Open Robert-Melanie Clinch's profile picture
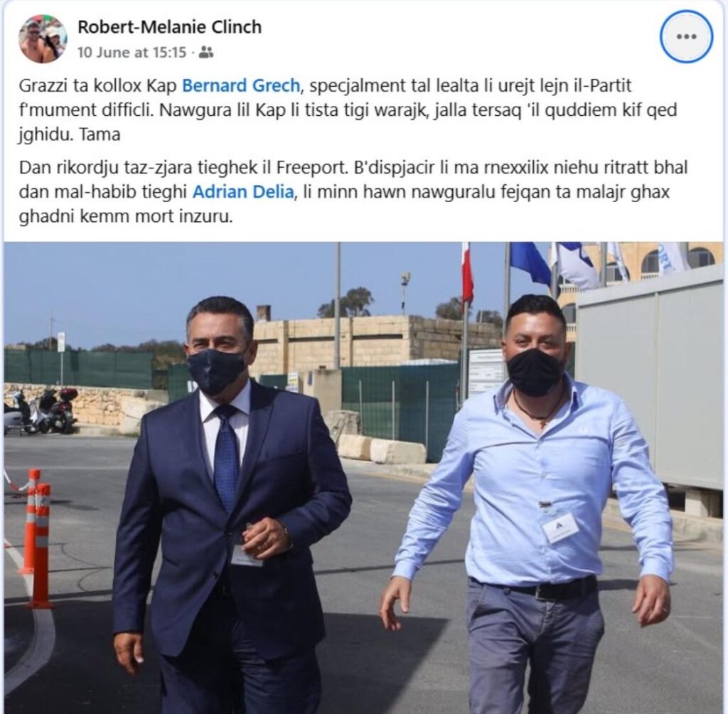Image resolution: width=728 pixels, height=714 pixels. (43, 38)
